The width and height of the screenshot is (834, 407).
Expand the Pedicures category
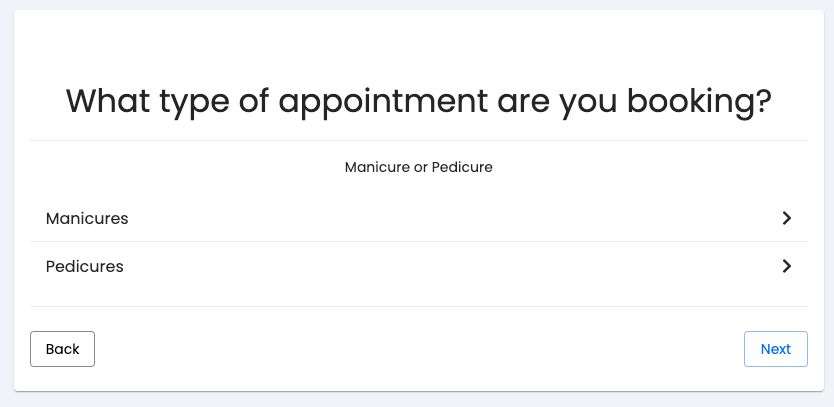coord(419,266)
